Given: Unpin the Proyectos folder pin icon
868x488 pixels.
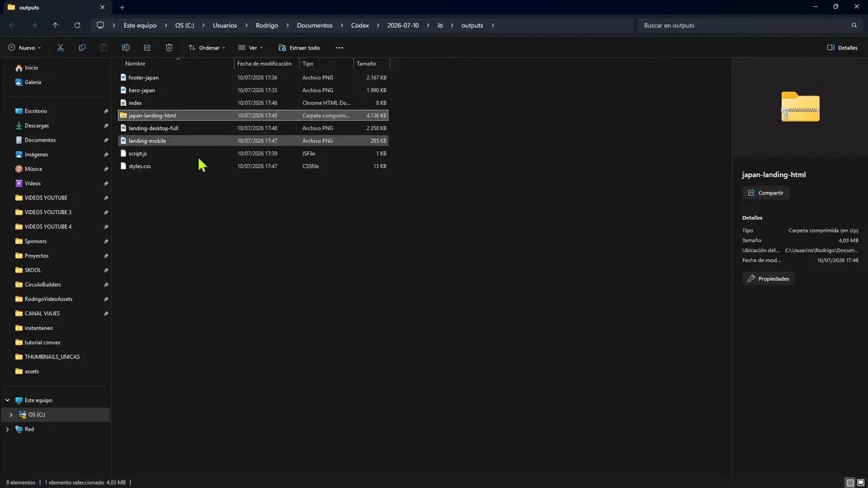Looking at the screenshot, I should [106, 256].
